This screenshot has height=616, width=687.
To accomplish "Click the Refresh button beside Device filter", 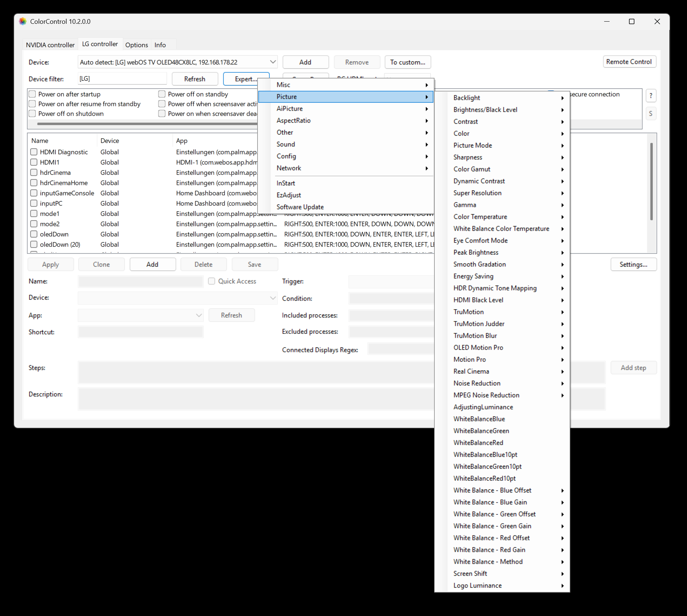I will (x=195, y=79).
